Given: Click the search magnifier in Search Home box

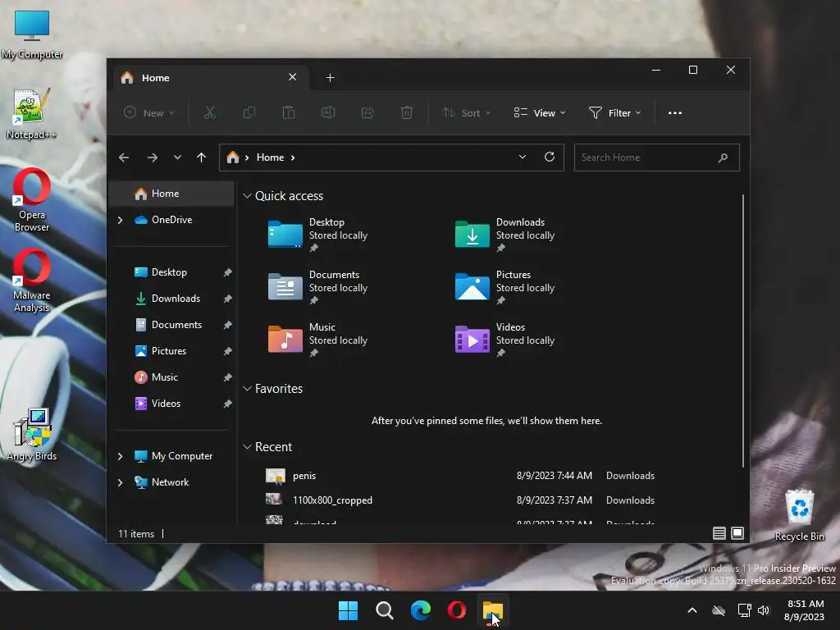Looking at the screenshot, I should tap(723, 157).
